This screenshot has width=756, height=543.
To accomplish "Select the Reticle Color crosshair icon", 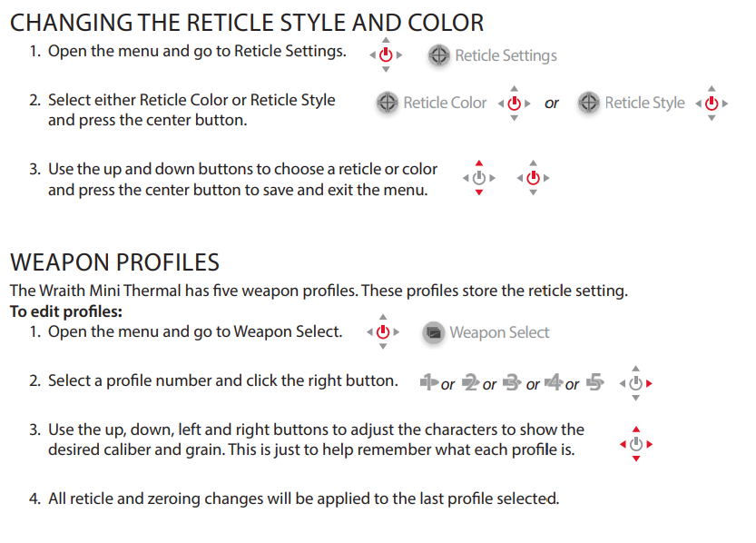I will (388, 103).
